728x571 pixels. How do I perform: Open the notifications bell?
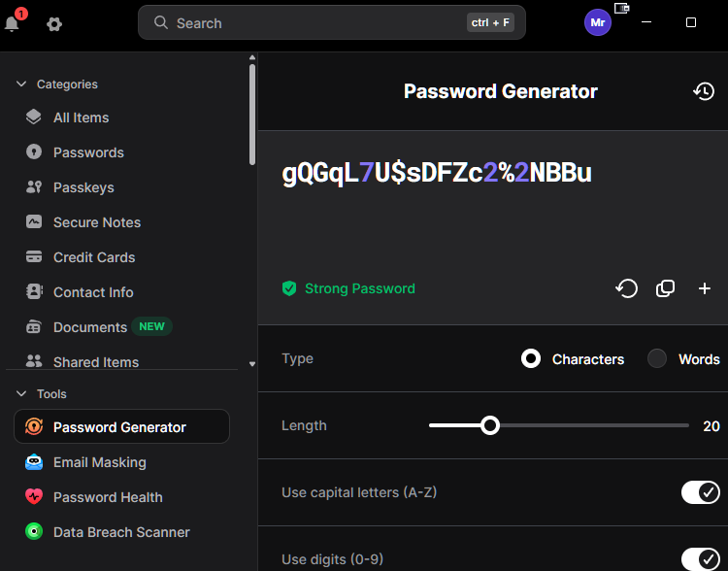[x=12, y=23]
